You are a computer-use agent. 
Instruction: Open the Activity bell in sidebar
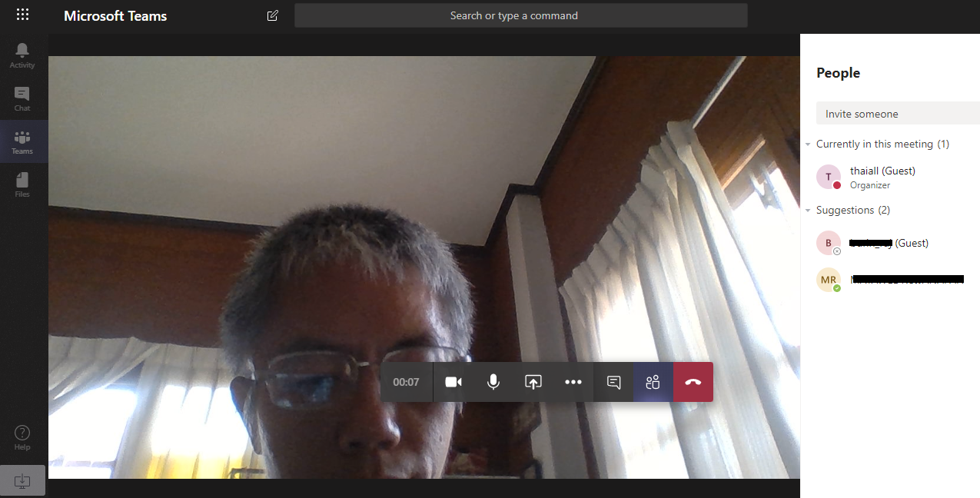pos(22,55)
